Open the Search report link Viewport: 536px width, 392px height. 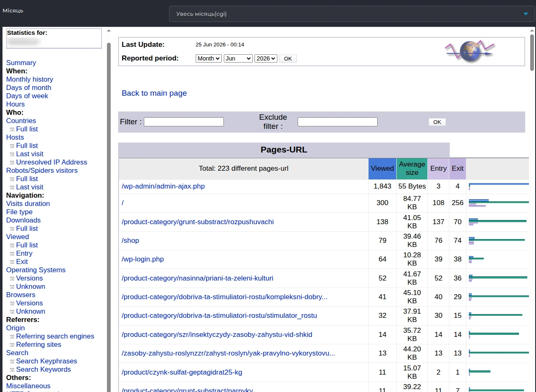click(17, 353)
